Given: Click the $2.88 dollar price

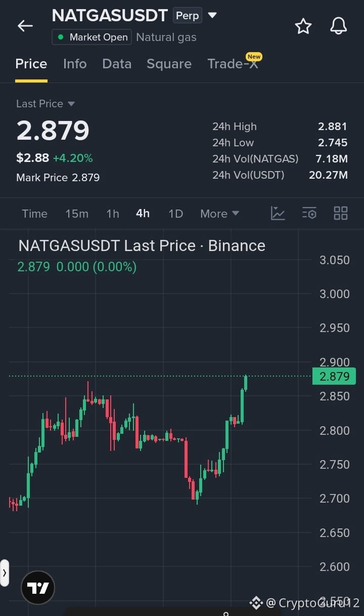Looking at the screenshot, I should (x=33, y=158).
